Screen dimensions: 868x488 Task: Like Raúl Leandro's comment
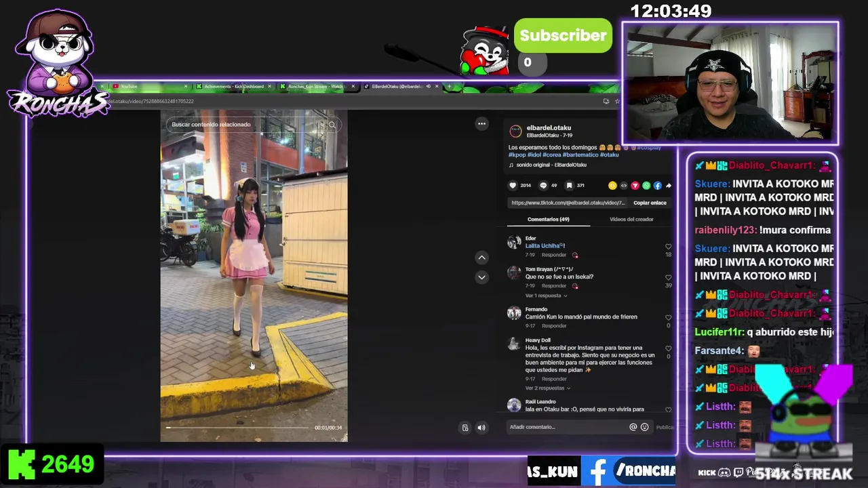pyautogui.click(x=668, y=410)
